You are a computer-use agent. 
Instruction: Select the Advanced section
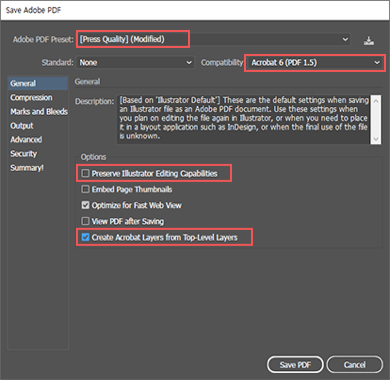coord(26,139)
